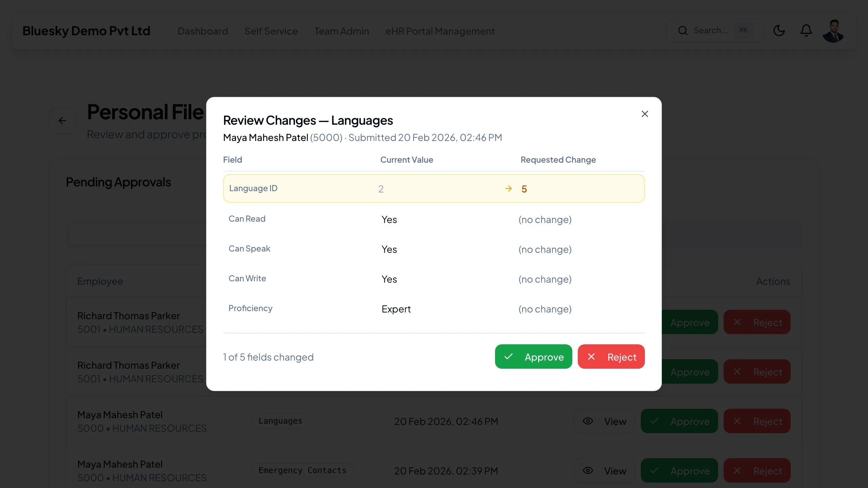This screenshot has height=488, width=868.
Task: Open Self Service menu
Action: coord(271,31)
